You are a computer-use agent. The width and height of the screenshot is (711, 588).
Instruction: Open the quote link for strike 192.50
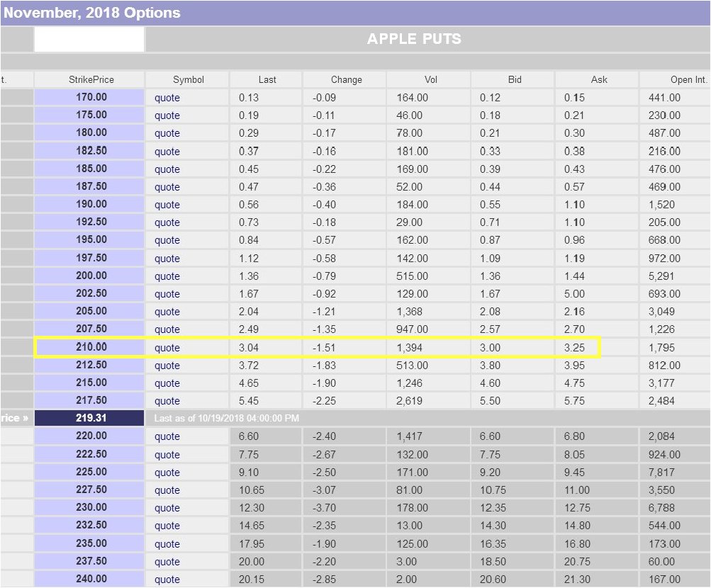167,222
